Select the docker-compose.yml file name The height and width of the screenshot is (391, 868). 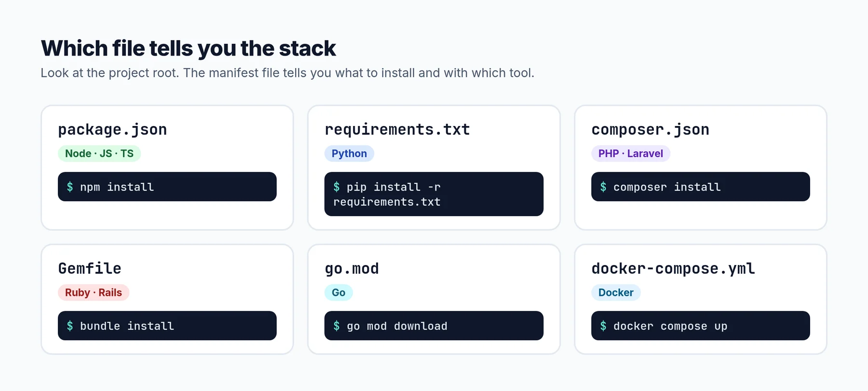[x=673, y=268]
